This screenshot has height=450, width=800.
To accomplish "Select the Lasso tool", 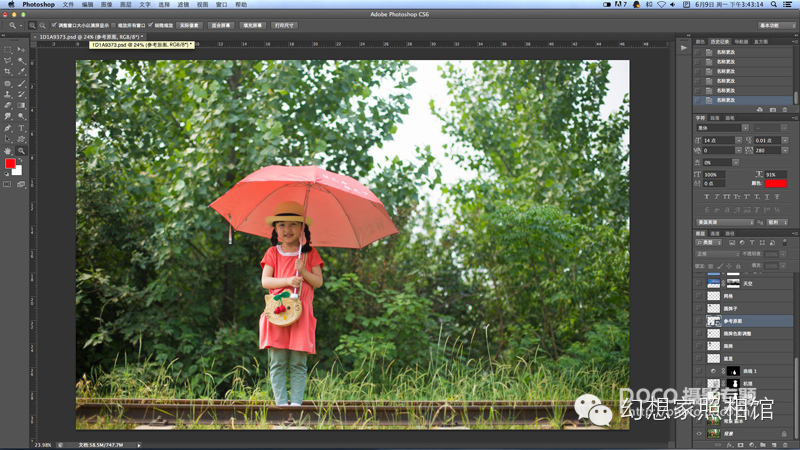I will click(x=8, y=61).
